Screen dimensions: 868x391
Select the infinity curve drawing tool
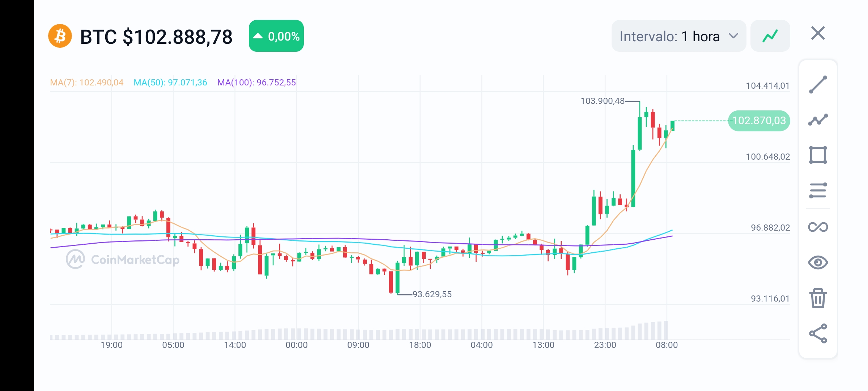[818, 227]
